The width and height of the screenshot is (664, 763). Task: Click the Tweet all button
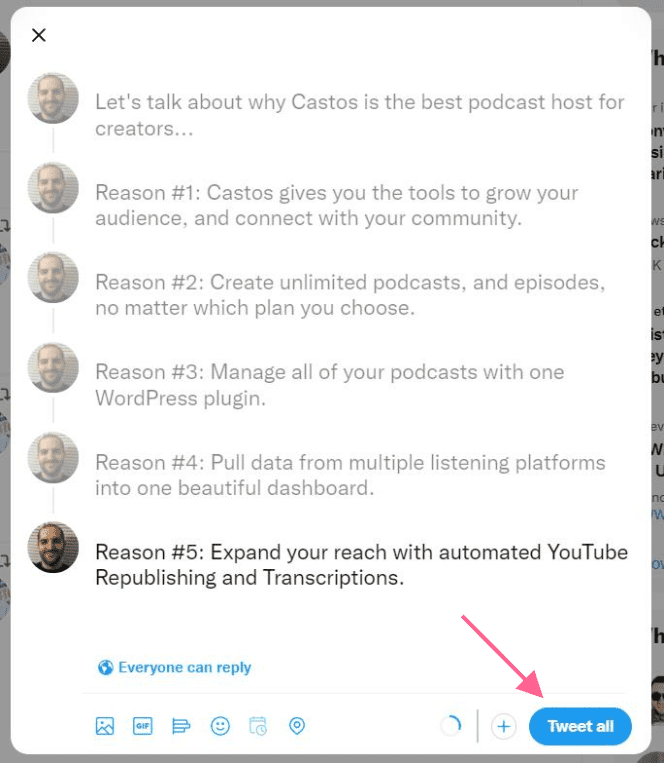coord(580,727)
